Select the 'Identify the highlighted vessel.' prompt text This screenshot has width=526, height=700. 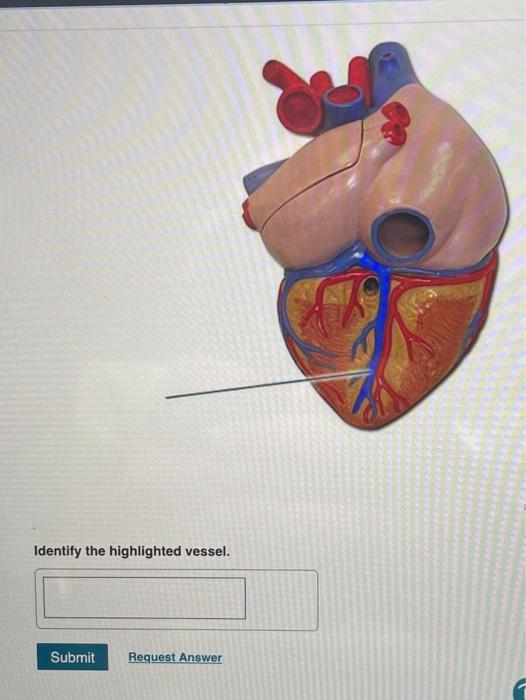132,551
